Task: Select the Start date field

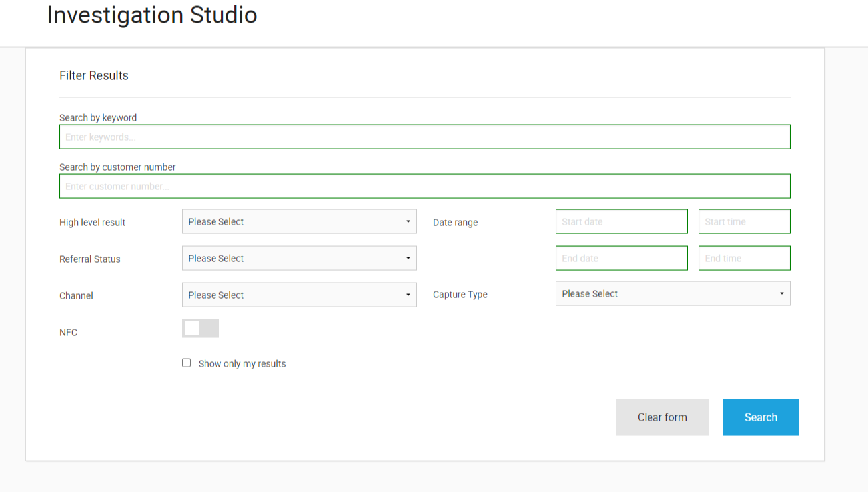Action: pyautogui.click(x=622, y=222)
